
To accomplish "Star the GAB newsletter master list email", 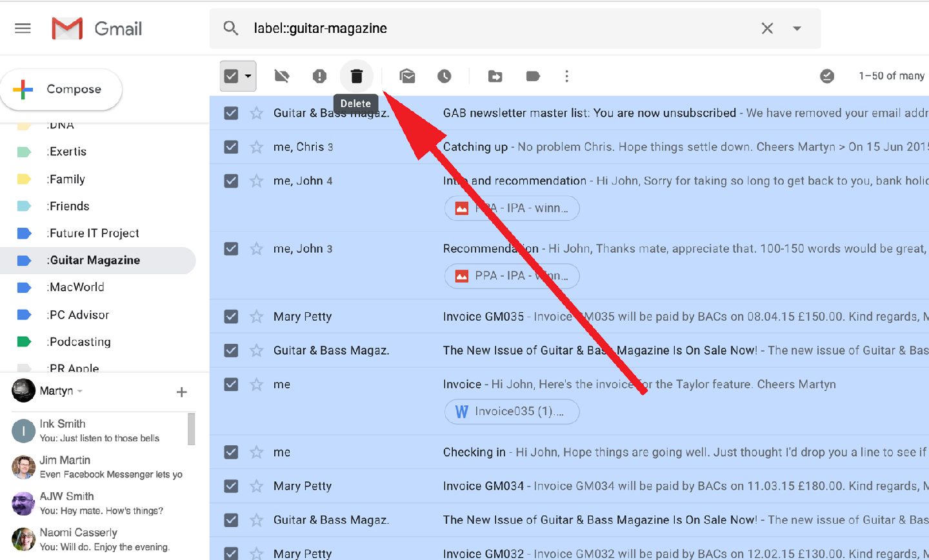I will coord(257,113).
